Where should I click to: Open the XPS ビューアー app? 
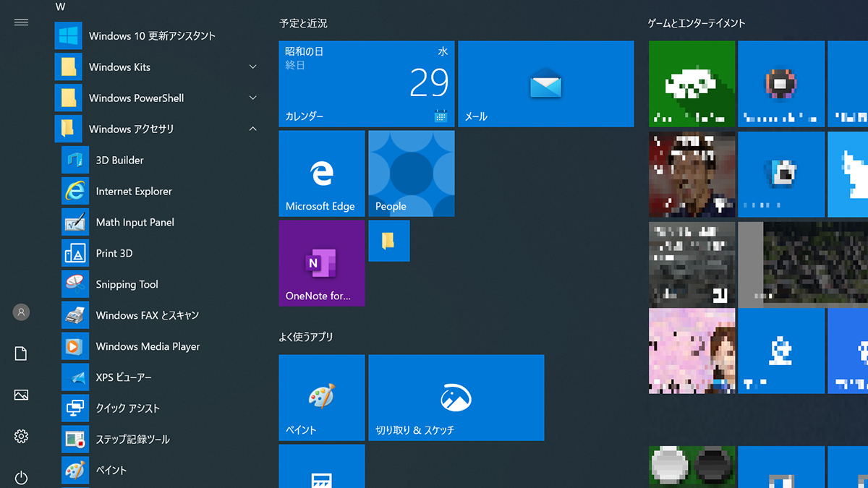124,378
